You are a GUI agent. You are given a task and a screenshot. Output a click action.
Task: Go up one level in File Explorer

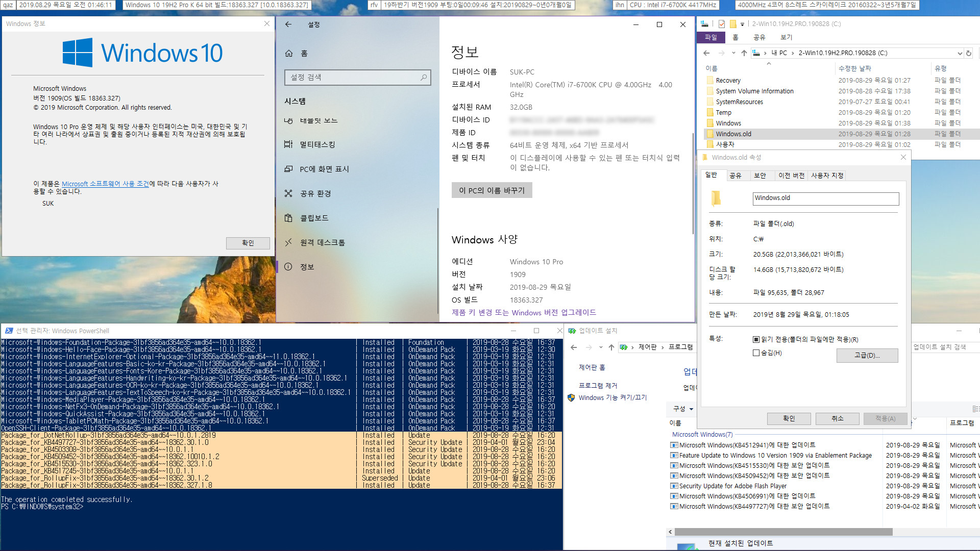[744, 53]
